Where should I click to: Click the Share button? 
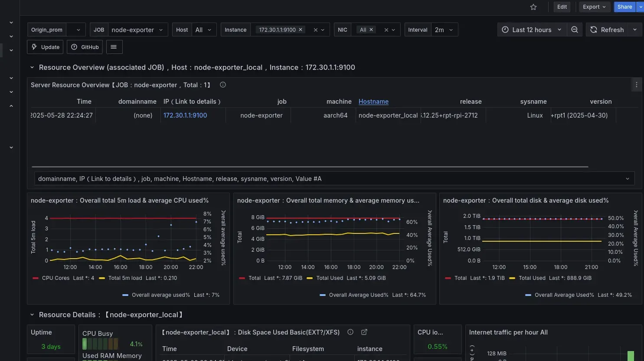[624, 7]
